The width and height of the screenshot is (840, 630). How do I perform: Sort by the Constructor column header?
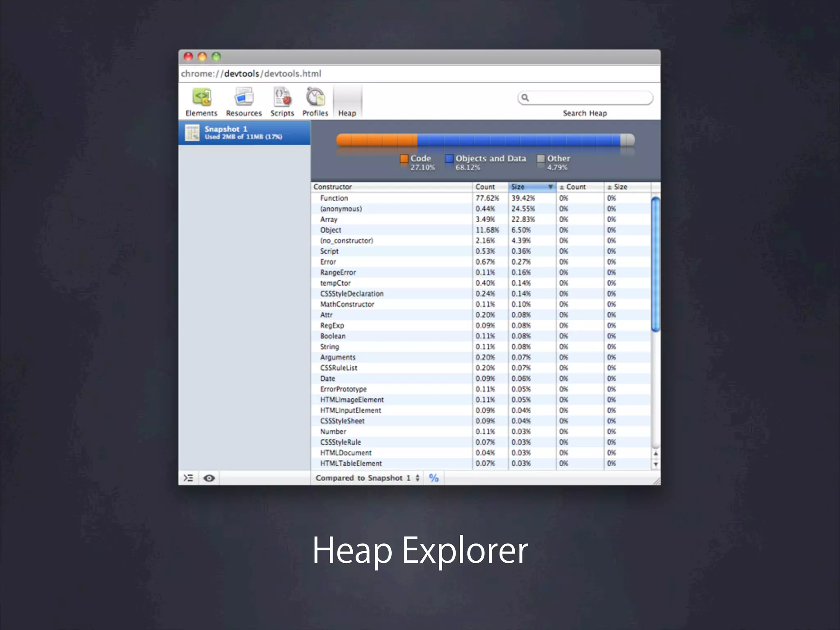(x=392, y=187)
